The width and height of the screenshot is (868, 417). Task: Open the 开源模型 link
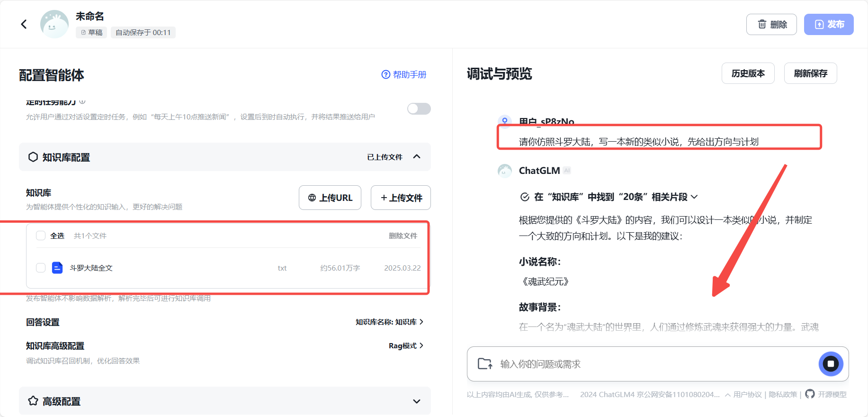coord(832,394)
